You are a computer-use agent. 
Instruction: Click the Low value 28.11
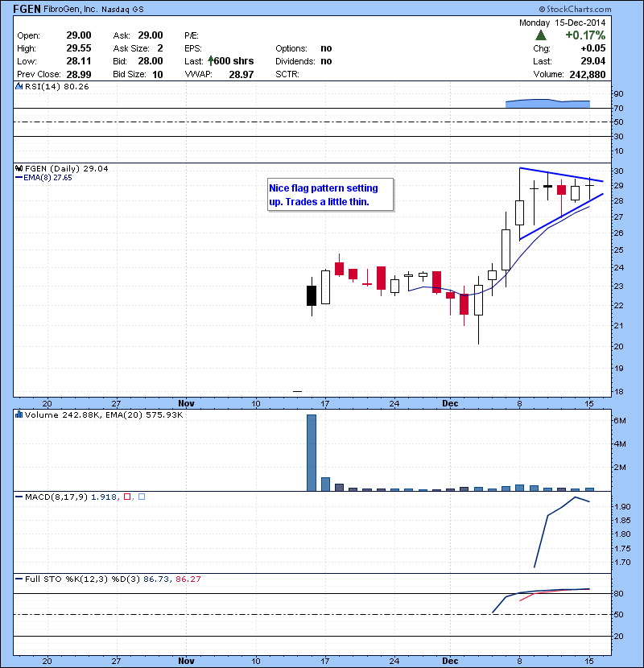pos(79,61)
